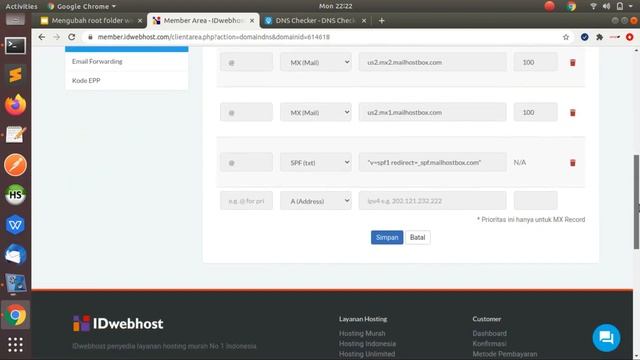Show applications grid

point(15,345)
